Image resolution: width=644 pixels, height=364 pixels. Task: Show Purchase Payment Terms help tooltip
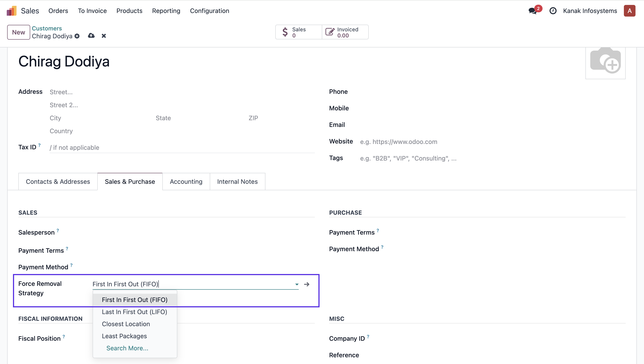tap(377, 230)
